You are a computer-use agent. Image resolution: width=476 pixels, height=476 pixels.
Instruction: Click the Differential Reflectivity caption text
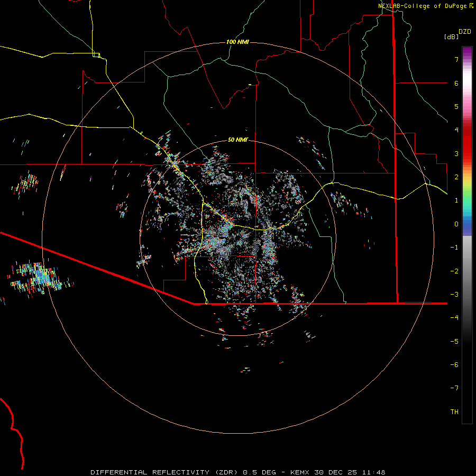tap(238, 472)
